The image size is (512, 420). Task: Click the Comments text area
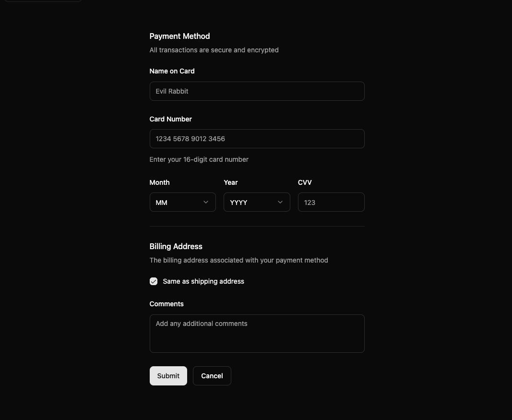(x=257, y=334)
